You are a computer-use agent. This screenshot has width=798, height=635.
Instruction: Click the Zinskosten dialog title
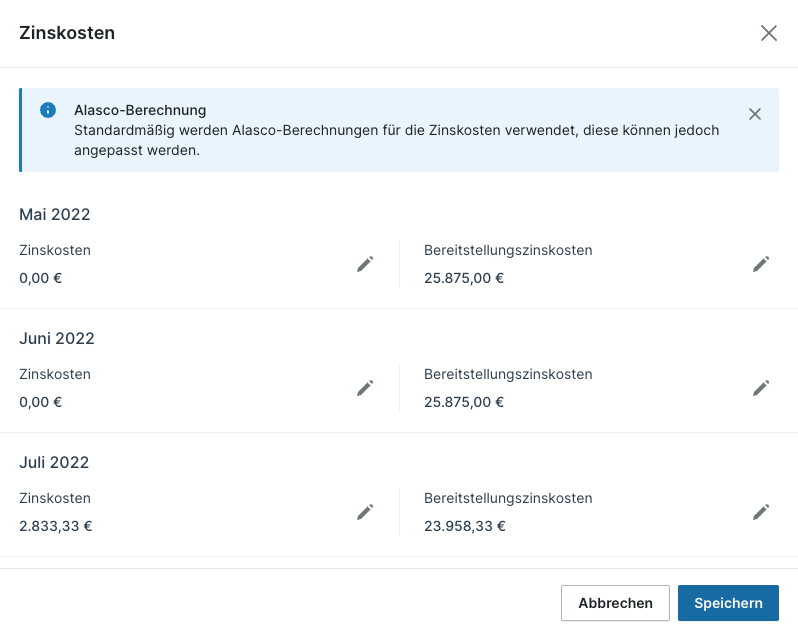[67, 33]
